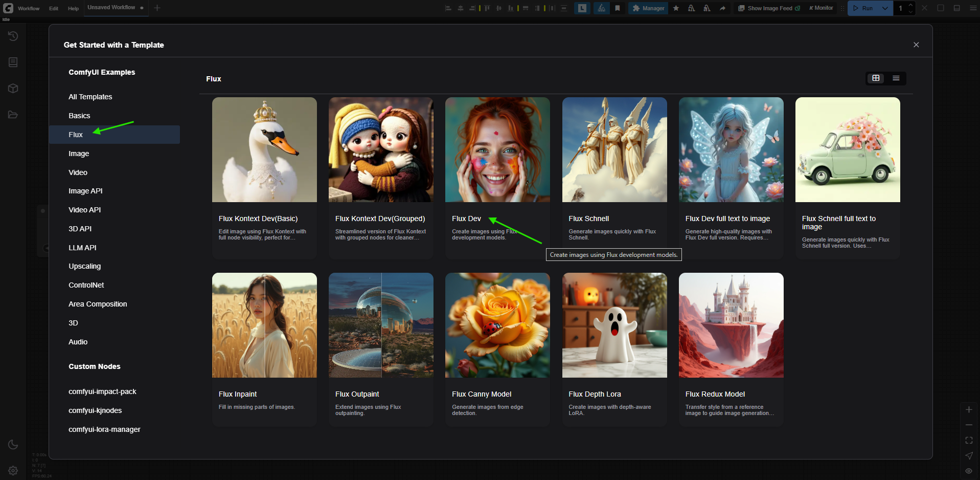The image size is (980, 480).
Task: Select Area Composition category
Action: (115, 304)
